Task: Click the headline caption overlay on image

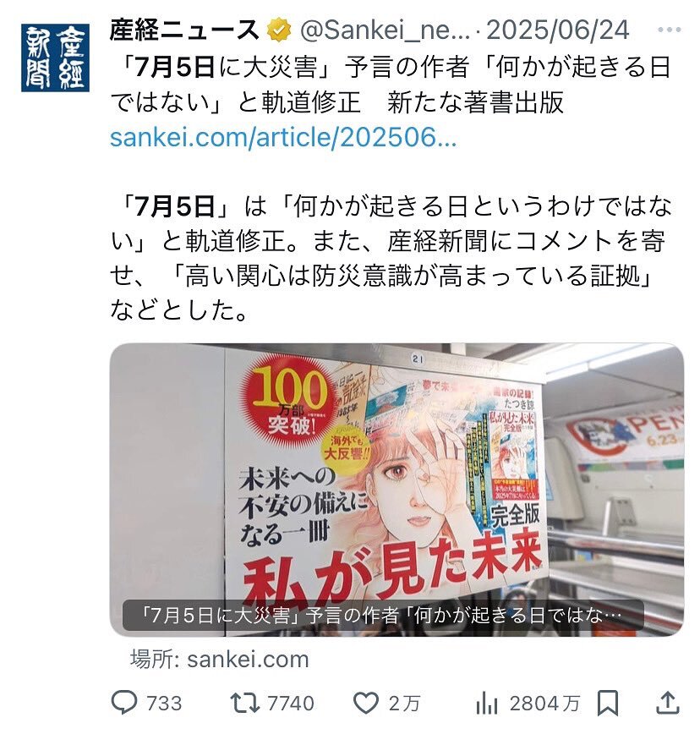Action: (383, 615)
